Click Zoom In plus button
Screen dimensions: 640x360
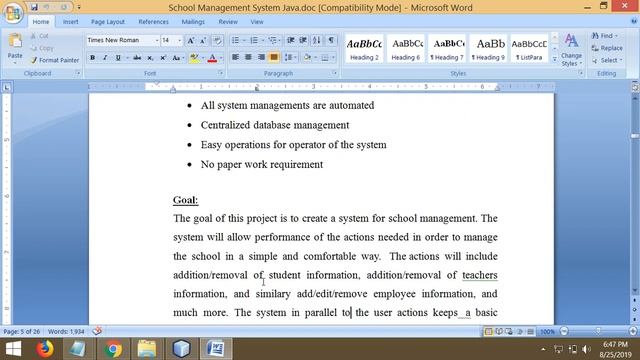click(633, 331)
